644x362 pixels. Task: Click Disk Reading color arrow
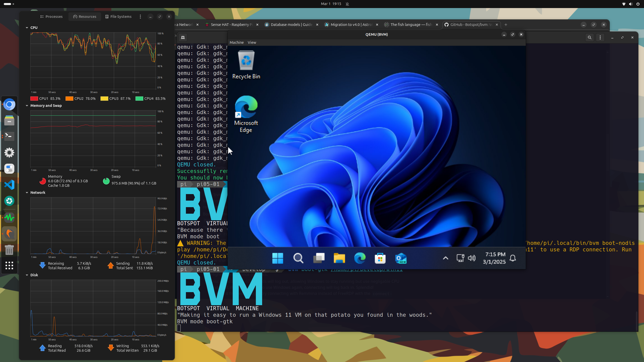pos(43,348)
